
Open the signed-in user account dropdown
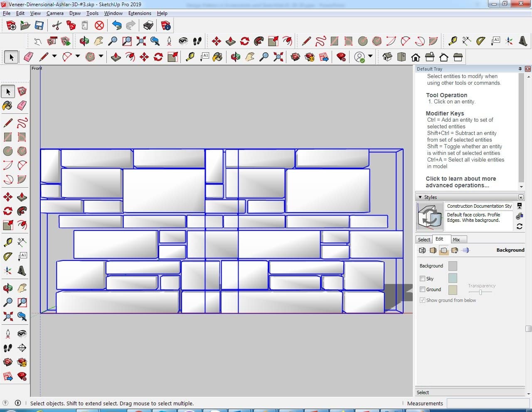(x=370, y=56)
